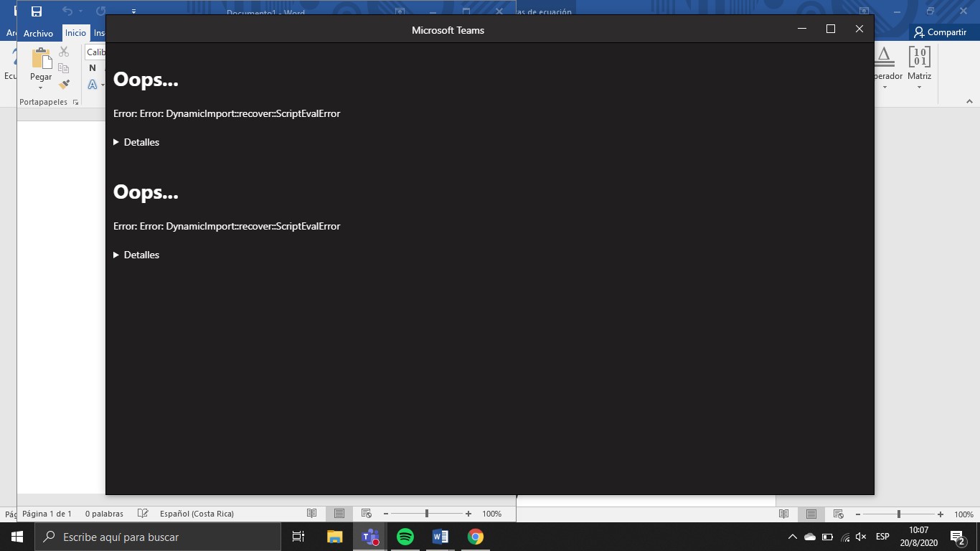Show hidden system tray icons
The height and width of the screenshot is (551, 980).
pyautogui.click(x=793, y=537)
